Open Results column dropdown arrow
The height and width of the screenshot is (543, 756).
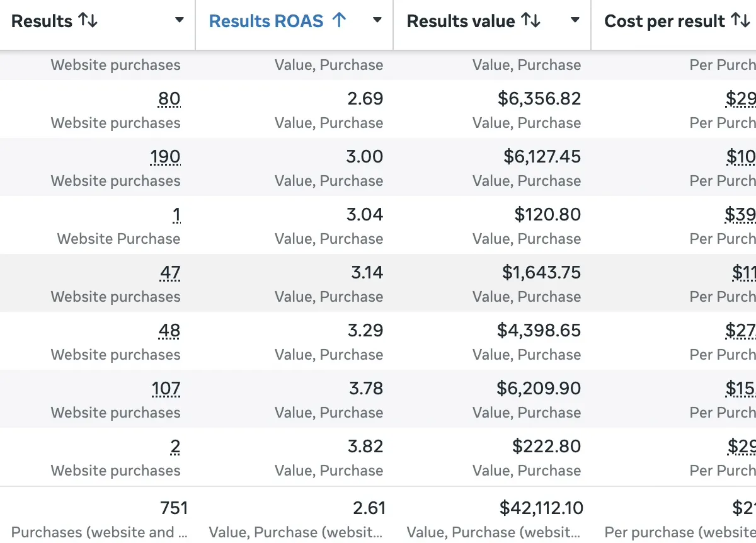tap(180, 21)
